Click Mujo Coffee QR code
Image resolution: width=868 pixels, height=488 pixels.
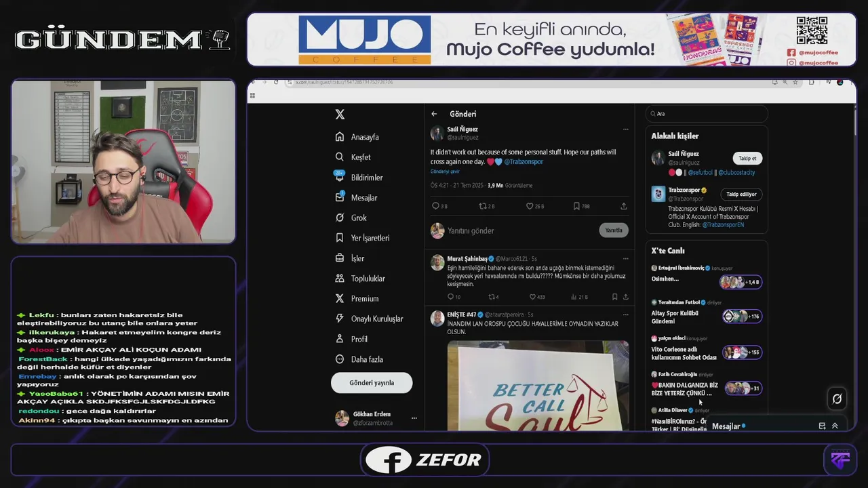tap(812, 30)
